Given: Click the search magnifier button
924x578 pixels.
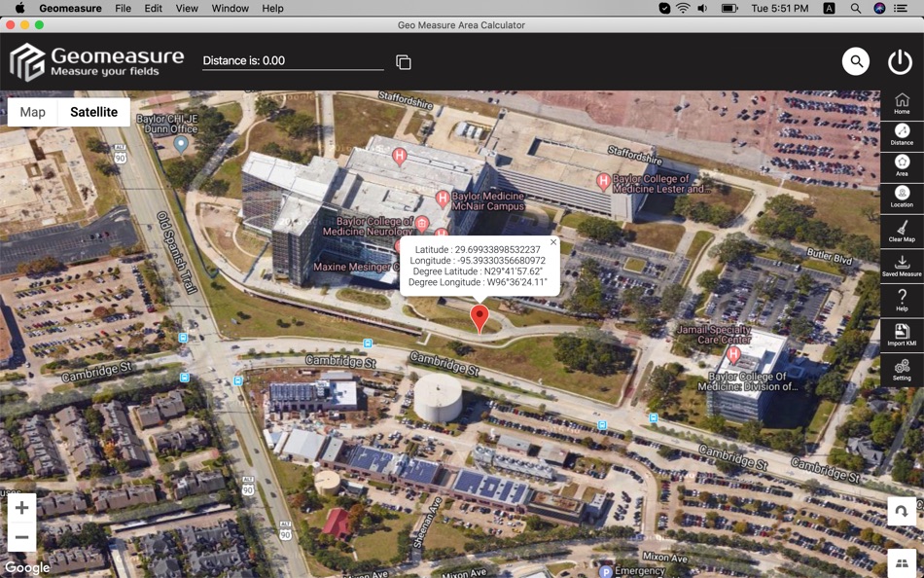Looking at the screenshot, I should (x=856, y=60).
